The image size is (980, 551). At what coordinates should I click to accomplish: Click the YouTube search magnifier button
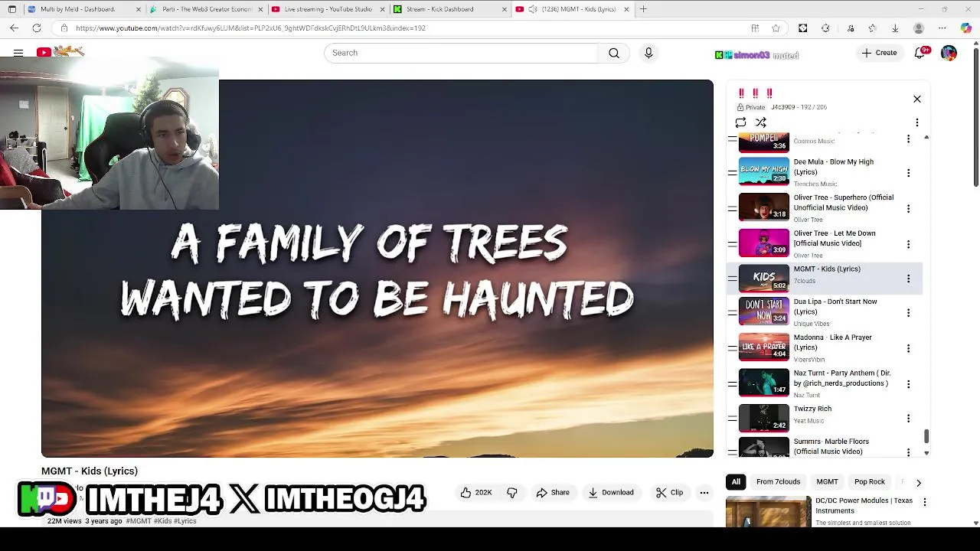click(x=614, y=53)
